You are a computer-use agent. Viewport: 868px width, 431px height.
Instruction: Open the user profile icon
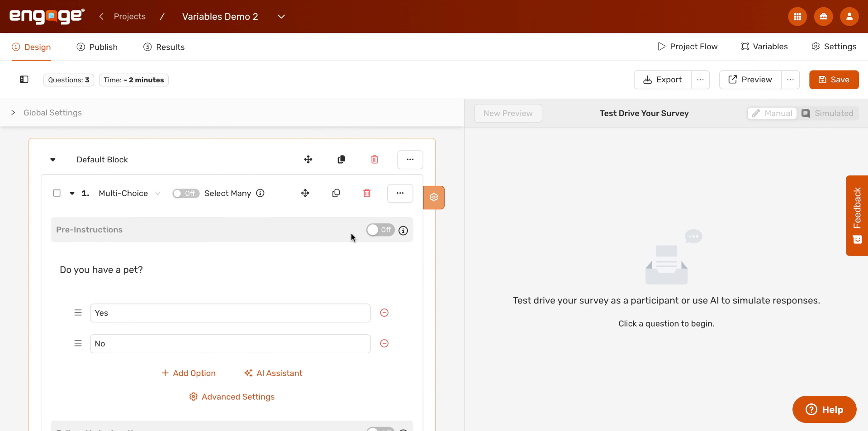coord(849,17)
